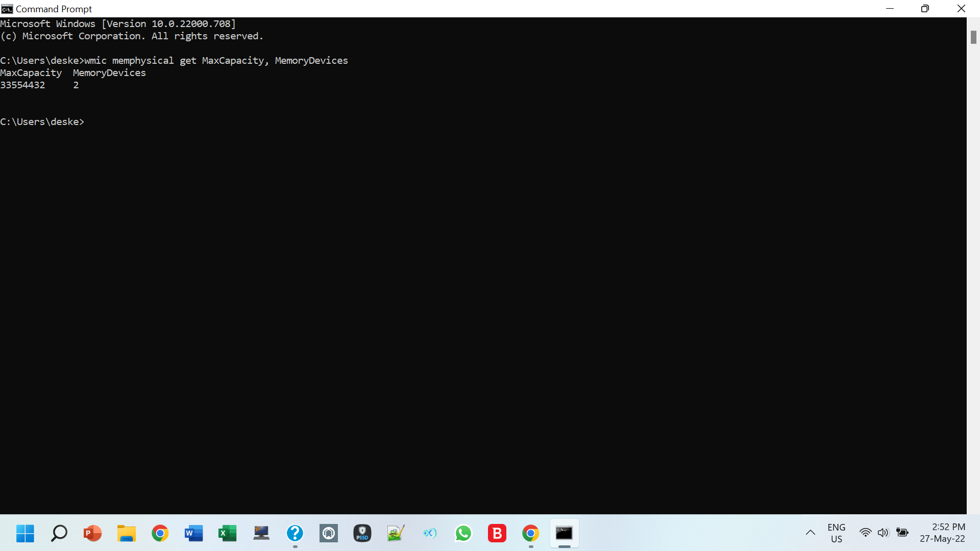Image resolution: width=980 pixels, height=551 pixels.
Task: Open File Explorer from the taskbar
Action: 126,533
